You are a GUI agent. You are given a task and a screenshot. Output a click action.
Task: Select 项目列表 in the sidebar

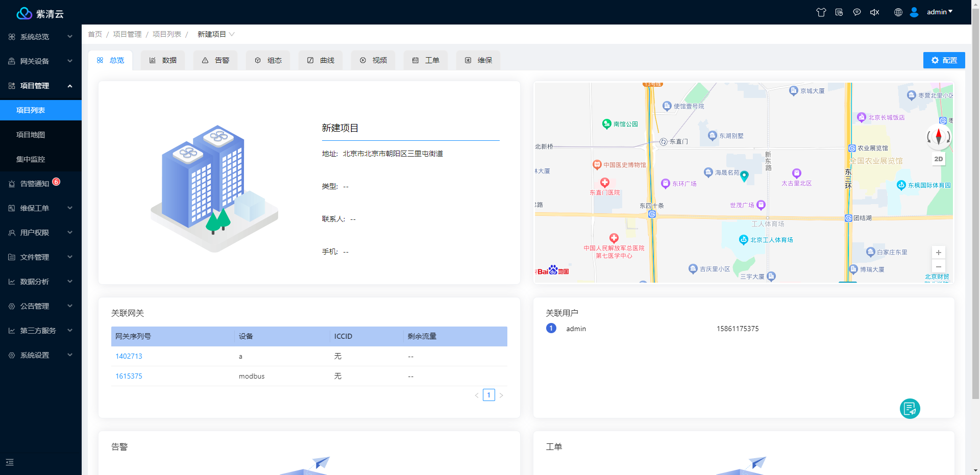tap(41, 110)
